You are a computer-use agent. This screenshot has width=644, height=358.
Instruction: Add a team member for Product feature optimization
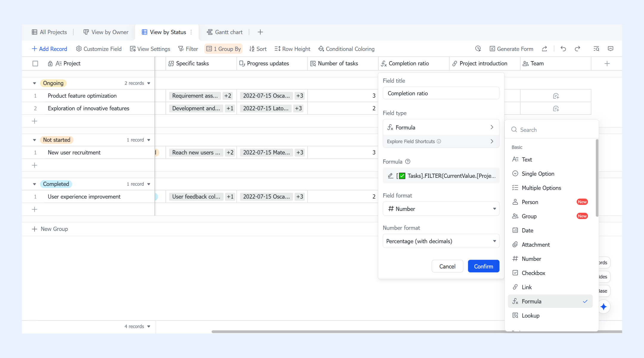click(556, 96)
